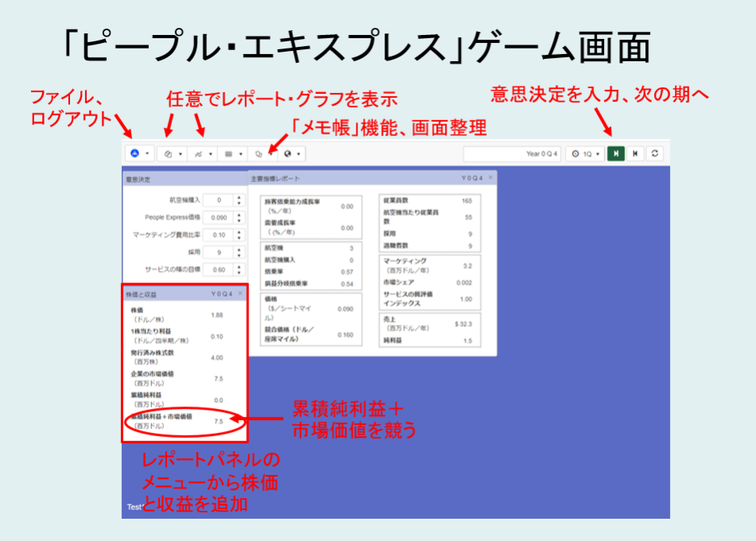This screenshot has height=541, width=756.
Task: Click the 株価と収益 panel title
Action: point(142,294)
